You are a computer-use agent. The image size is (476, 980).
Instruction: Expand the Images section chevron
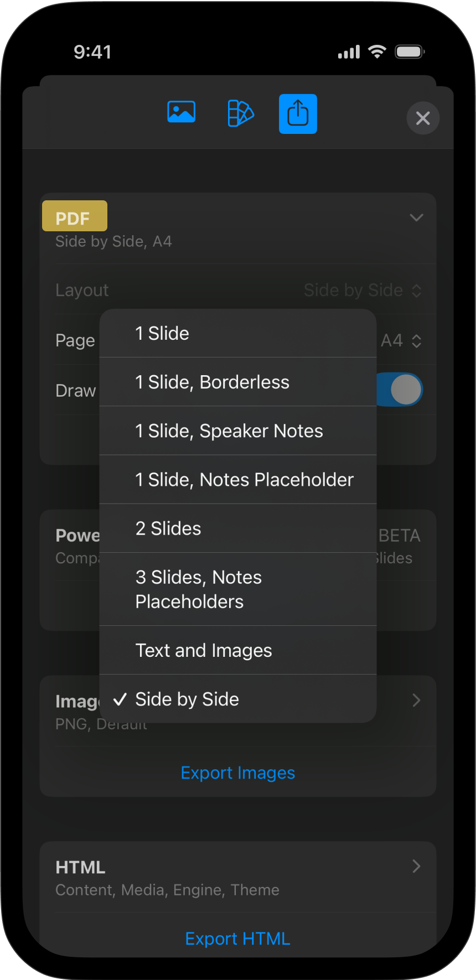pos(416,701)
